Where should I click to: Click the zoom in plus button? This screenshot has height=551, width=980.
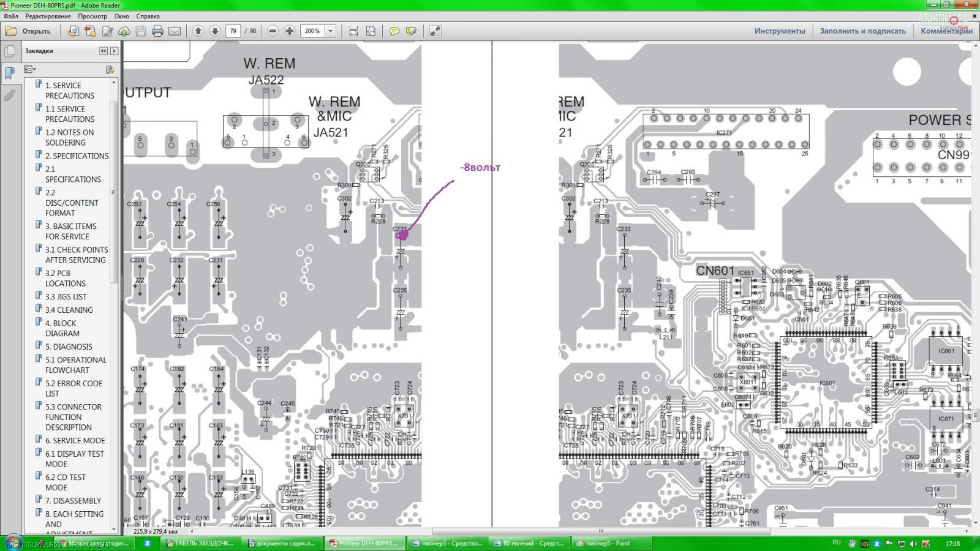coord(290,31)
